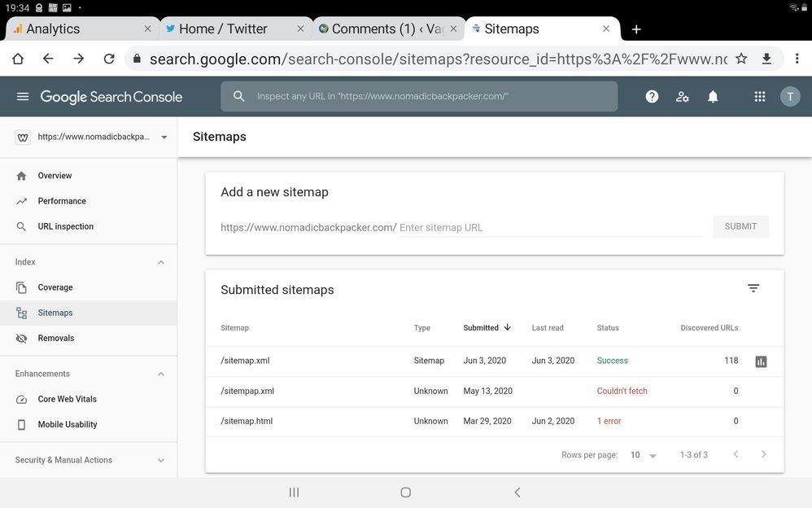Open users and settings icon

click(683, 97)
